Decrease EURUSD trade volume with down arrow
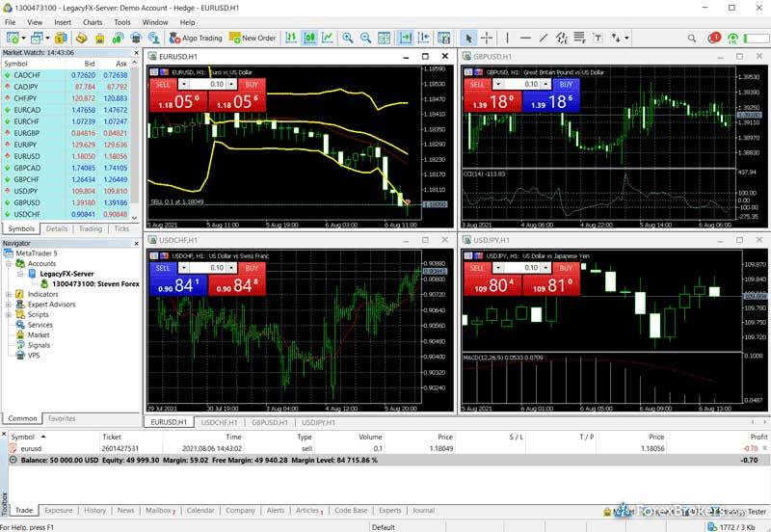The height and width of the screenshot is (532, 771). [183, 84]
